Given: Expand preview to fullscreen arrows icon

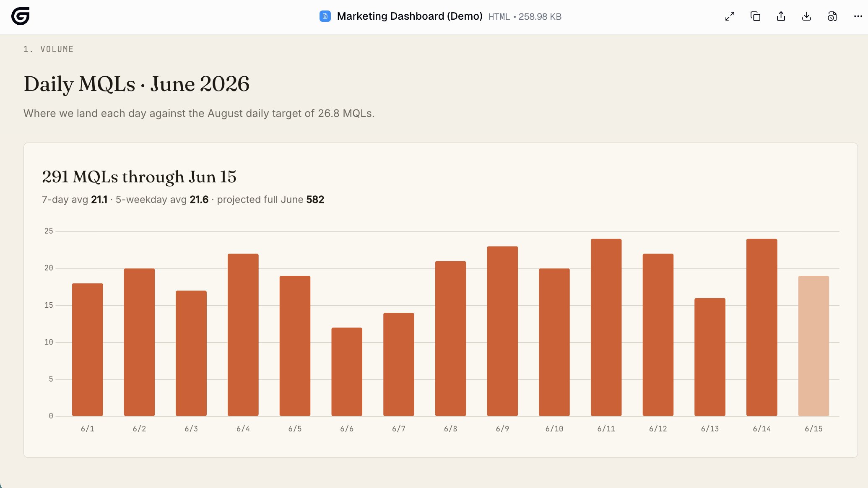Looking at the screenshot, I should click(x=730, y=16).
